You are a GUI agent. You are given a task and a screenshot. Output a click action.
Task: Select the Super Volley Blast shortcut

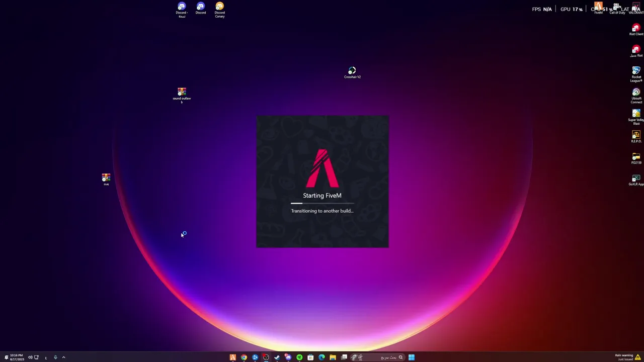click(x=636, y=117)
